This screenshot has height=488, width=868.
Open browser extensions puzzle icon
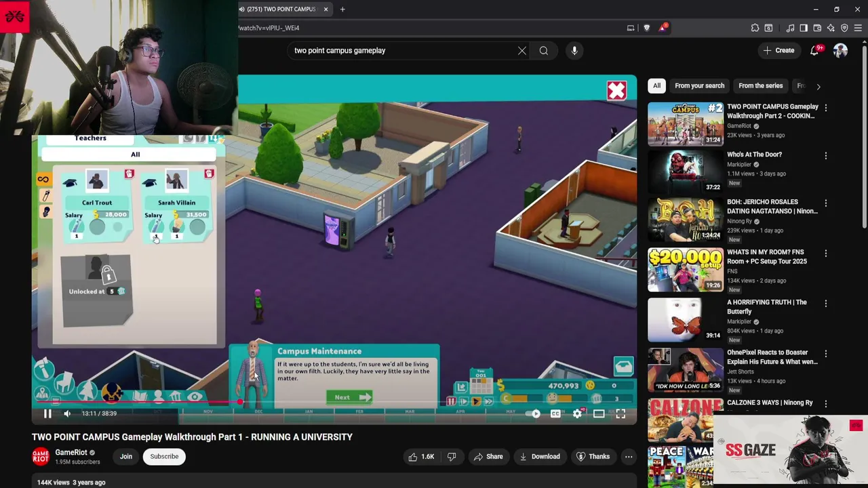click(x=755, y=28)
